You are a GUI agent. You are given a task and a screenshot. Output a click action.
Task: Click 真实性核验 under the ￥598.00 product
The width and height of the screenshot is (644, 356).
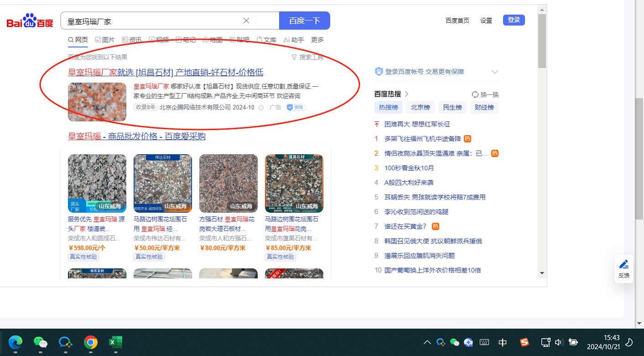coord(83,257)
